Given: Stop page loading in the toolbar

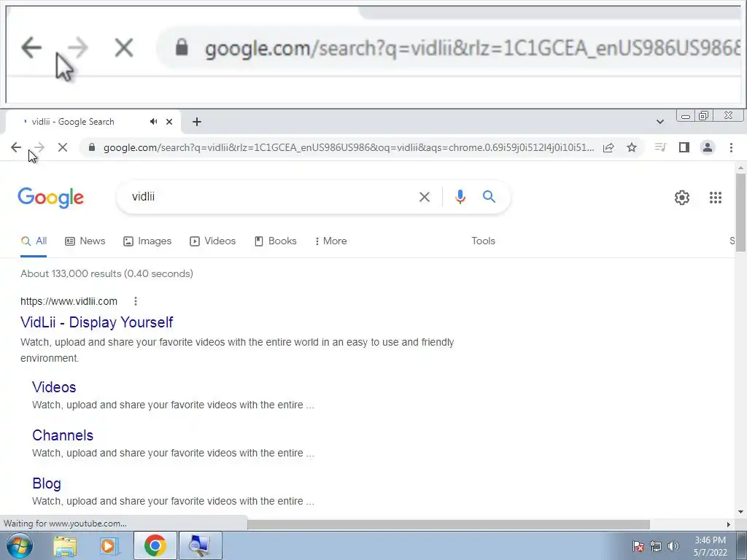Looking at the screenshot, I should [x=63, y=147].
